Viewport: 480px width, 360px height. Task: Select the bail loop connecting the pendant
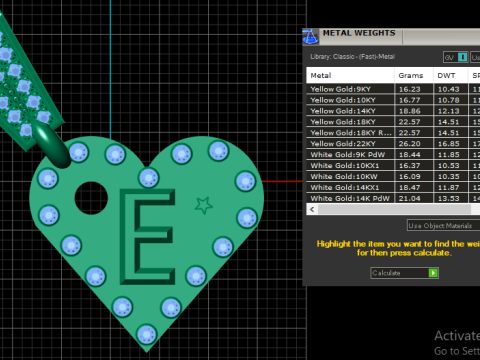click(x=52, y=145)
